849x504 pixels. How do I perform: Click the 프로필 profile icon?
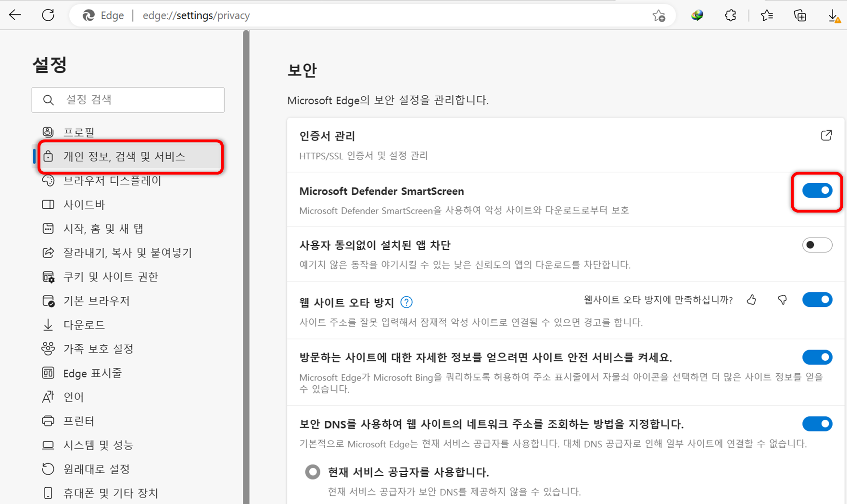[48, 132]
